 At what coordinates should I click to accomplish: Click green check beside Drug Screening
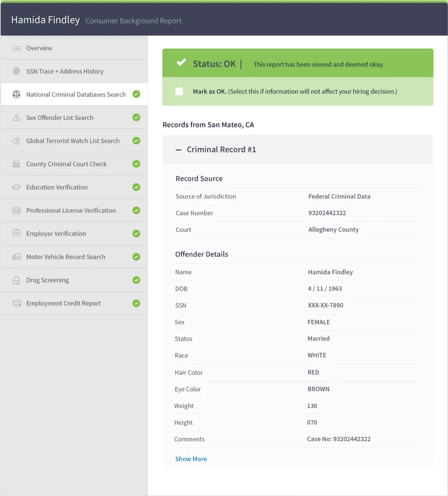(136, 280)
